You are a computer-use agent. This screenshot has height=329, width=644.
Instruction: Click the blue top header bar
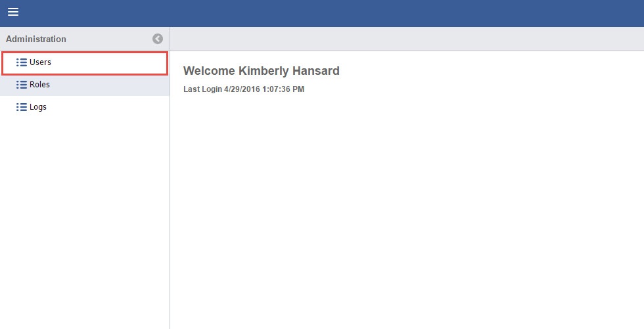[329, 13]
